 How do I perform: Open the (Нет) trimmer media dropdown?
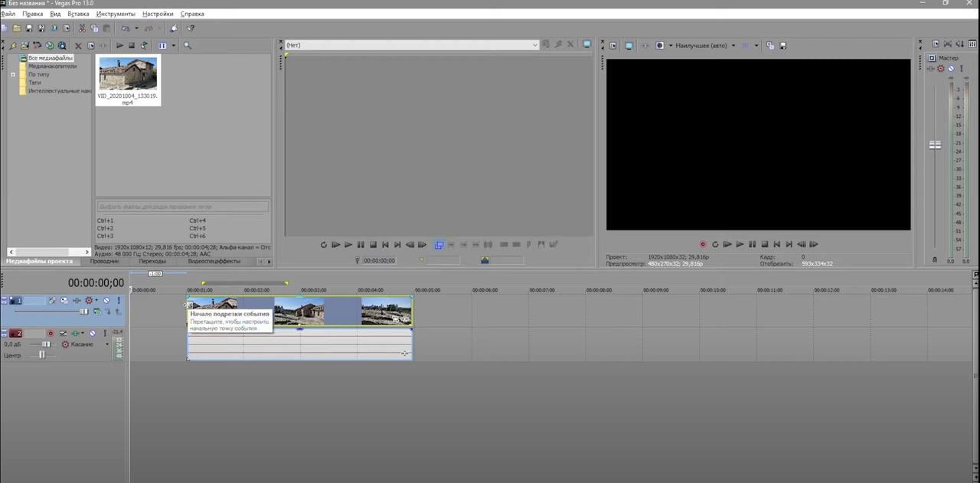click(x=535, y=45)
